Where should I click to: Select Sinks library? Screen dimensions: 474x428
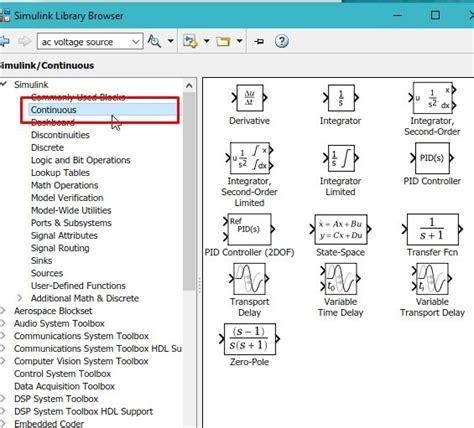(42, 260)
